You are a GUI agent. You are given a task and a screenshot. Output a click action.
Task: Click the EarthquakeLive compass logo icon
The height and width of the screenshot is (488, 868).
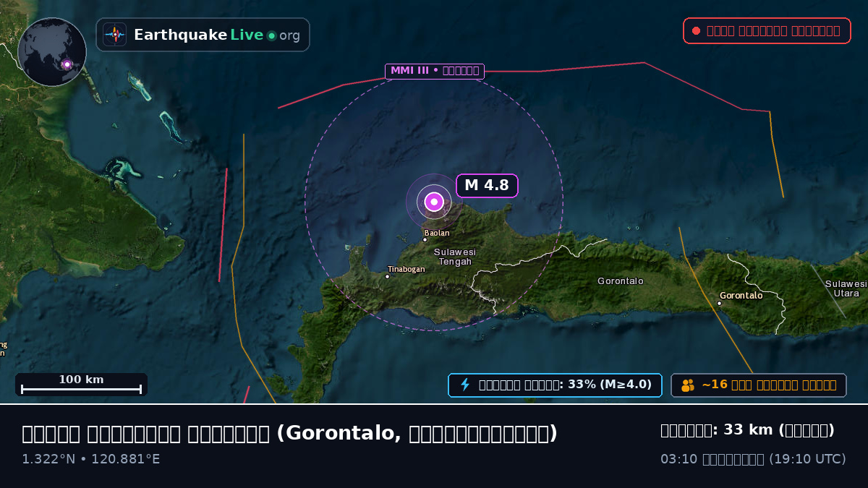pyautogui.click(x=115, y=35)
